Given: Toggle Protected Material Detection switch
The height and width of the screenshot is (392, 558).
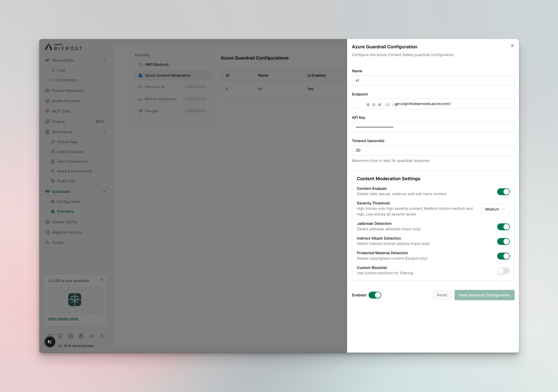Looking at the screenshot, I should tap(503, 256).
